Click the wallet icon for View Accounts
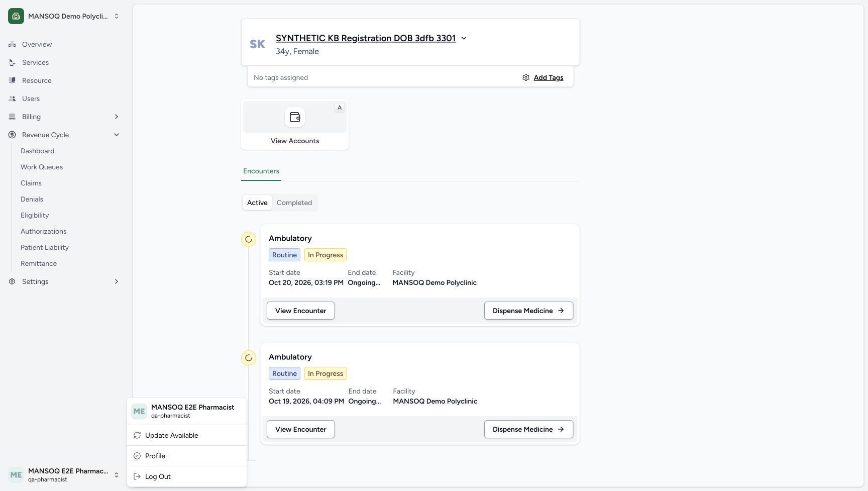The width and height of the screenshot is (868, 491). click(295, 117)
